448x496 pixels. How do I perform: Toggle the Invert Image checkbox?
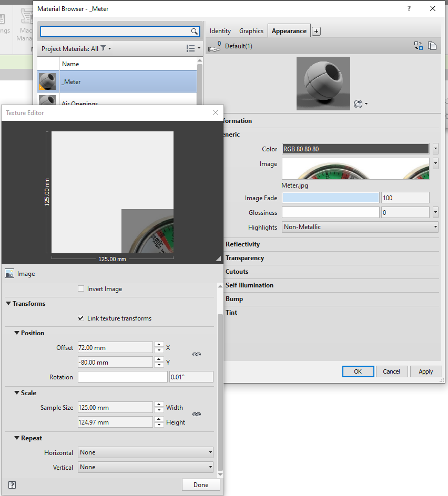(82, 288)
